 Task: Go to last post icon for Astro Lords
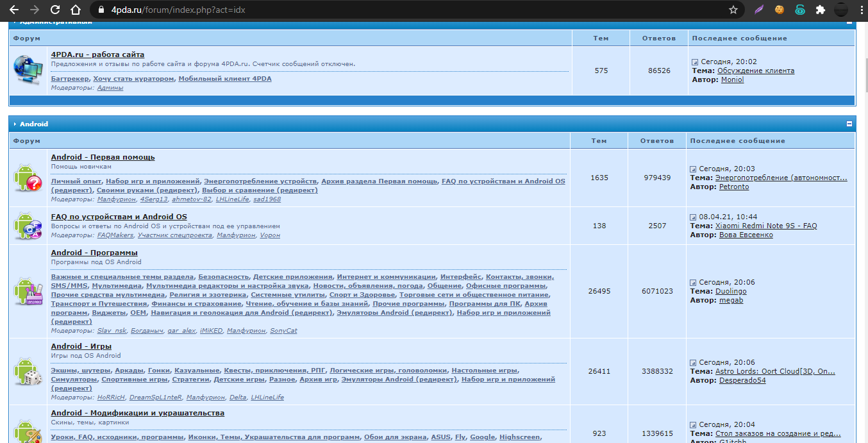pos(693,362)
